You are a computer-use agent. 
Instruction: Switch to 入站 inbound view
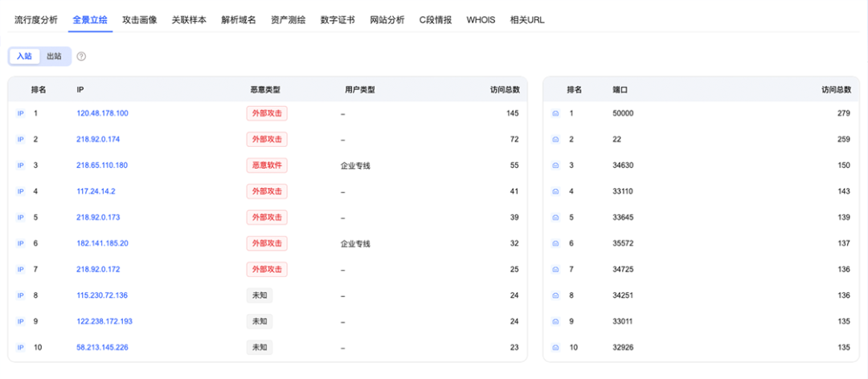pyautogui.click(x=24, y=56)
